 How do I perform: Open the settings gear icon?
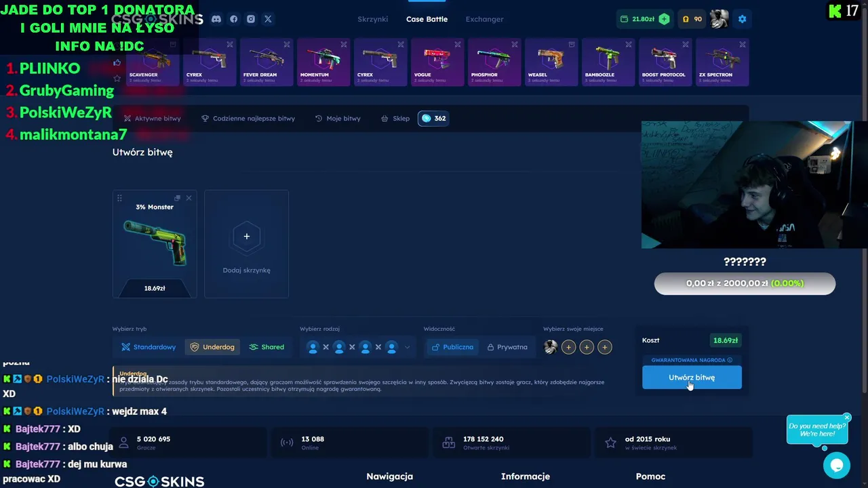[742, 19]
